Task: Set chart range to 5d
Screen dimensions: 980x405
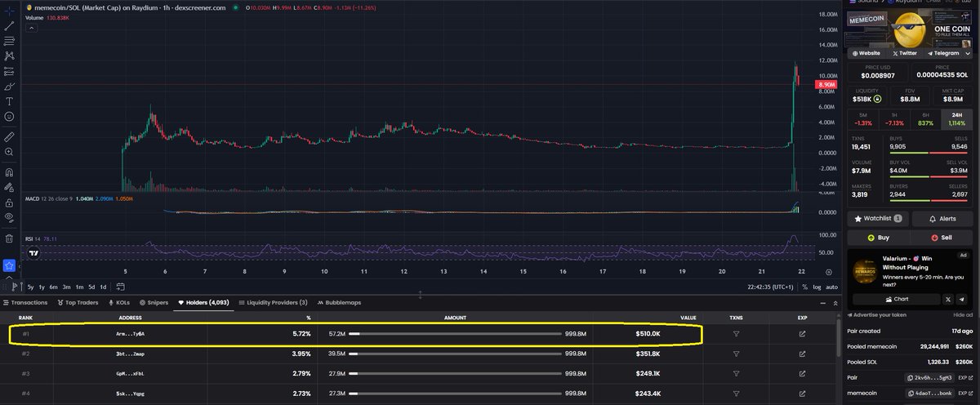Action: pos(91,287)
